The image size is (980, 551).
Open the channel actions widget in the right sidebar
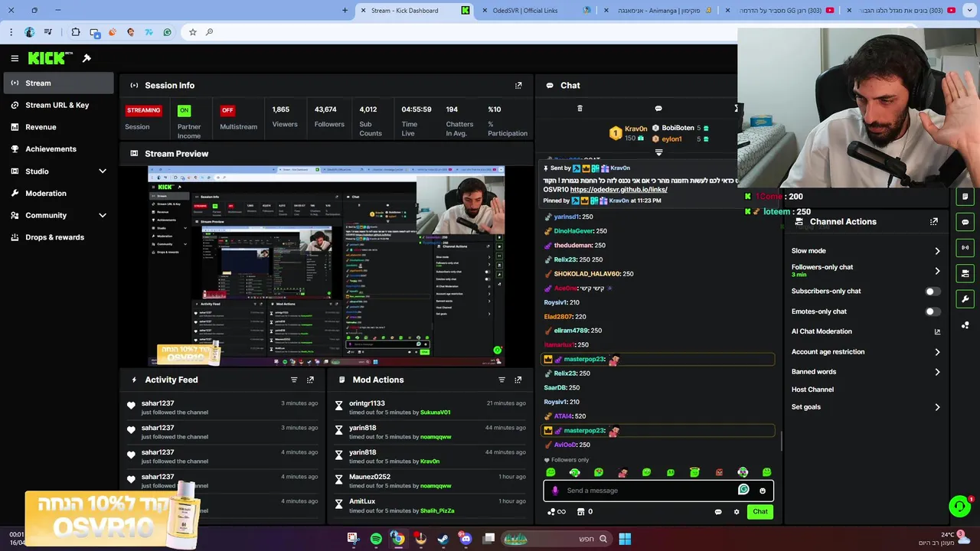click(965, 273)
